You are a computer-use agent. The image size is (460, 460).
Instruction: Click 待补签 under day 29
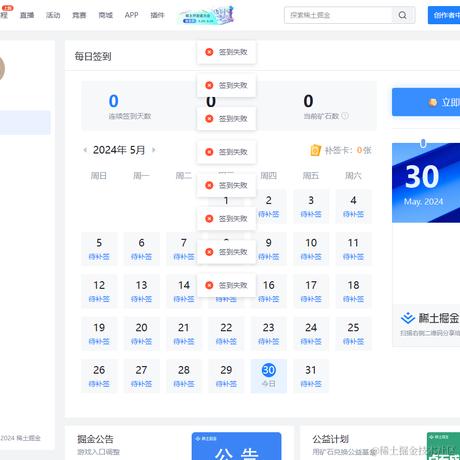226,384
